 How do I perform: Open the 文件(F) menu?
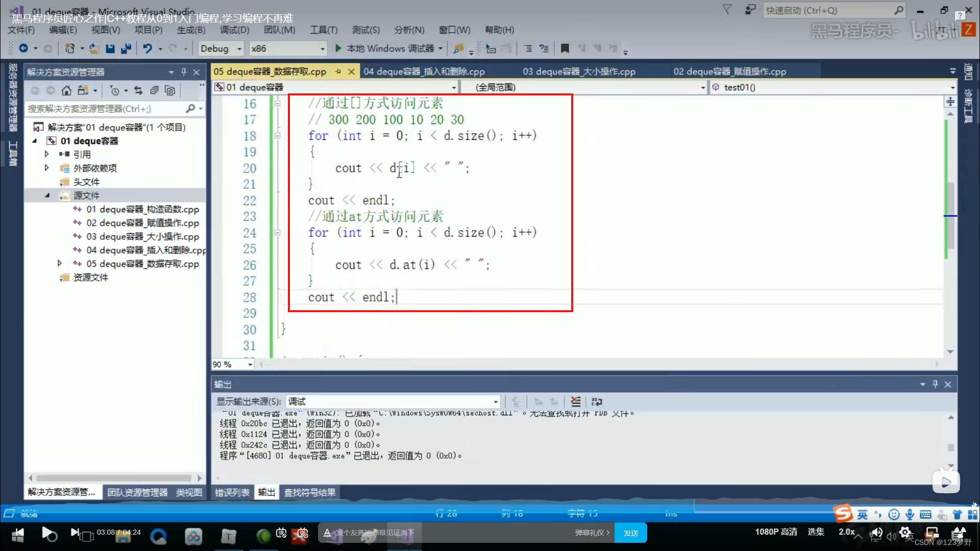(21, 30)
